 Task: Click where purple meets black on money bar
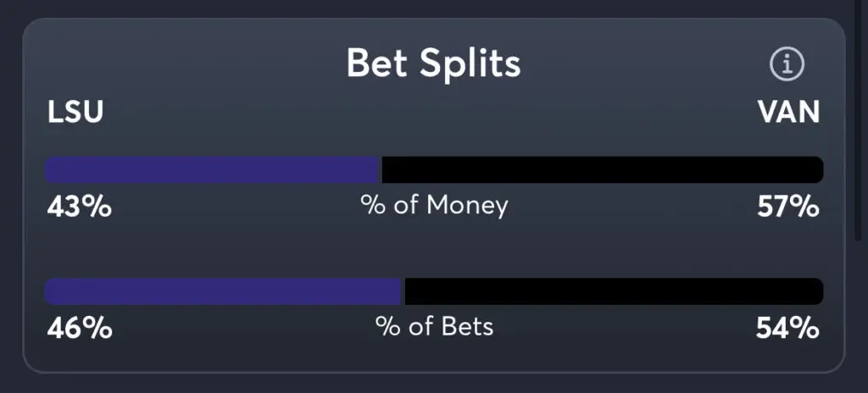tap(381, 169)
